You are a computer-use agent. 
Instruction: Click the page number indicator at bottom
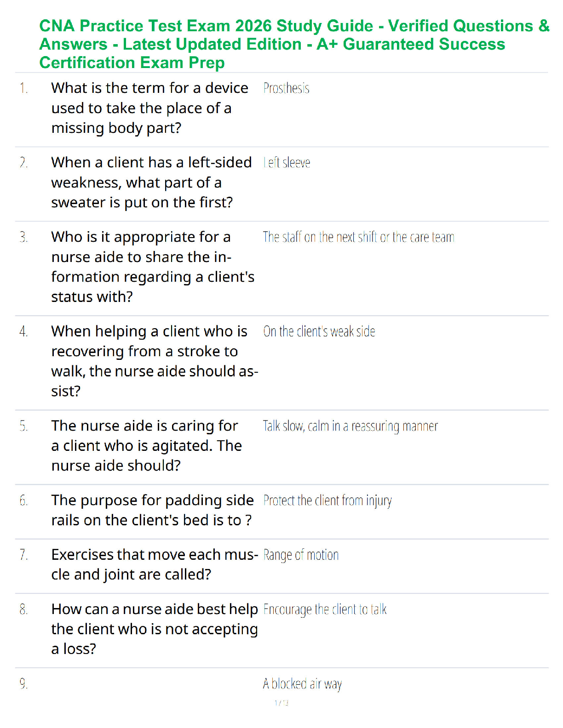281,703
